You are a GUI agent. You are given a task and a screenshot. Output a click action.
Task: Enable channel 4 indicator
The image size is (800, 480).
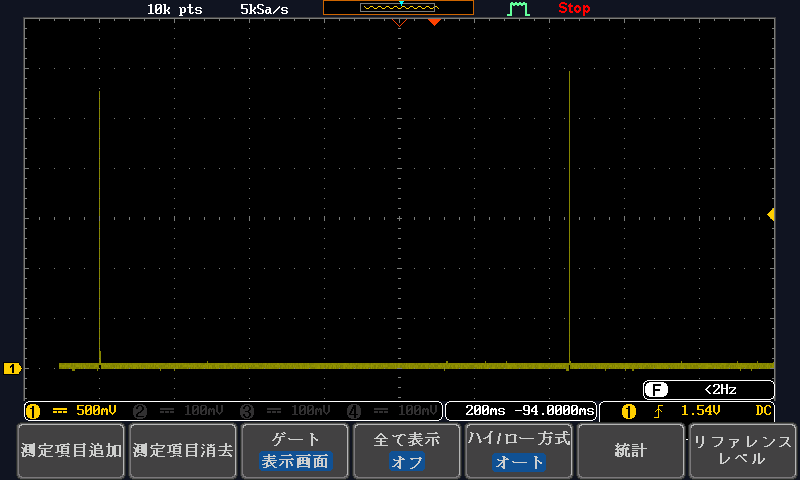[x=354, y=411]
